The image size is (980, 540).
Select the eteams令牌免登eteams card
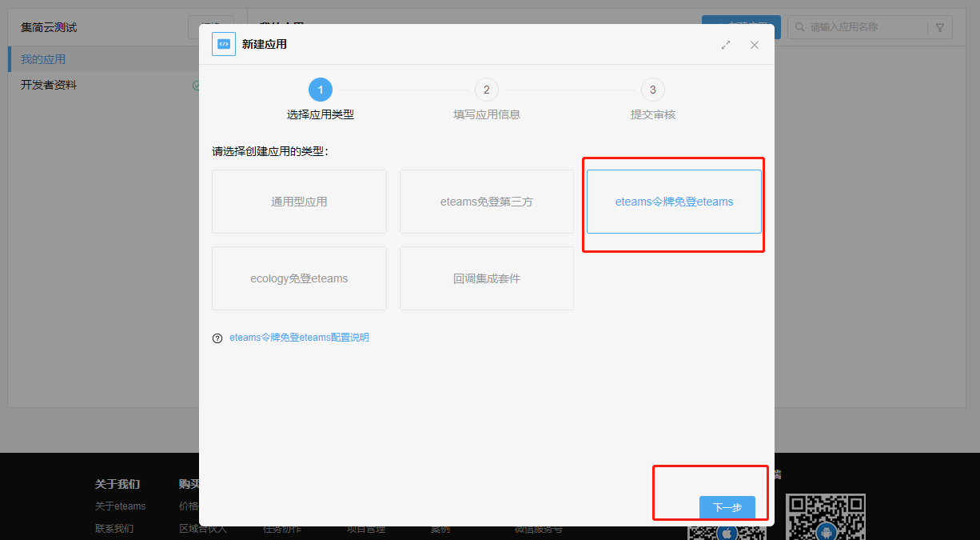[x=674, y=202]
